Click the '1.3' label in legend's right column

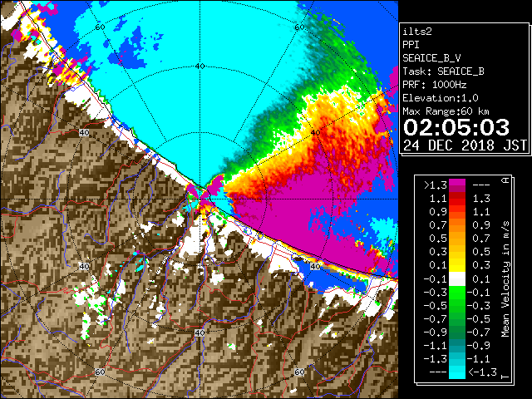point(481,199)
